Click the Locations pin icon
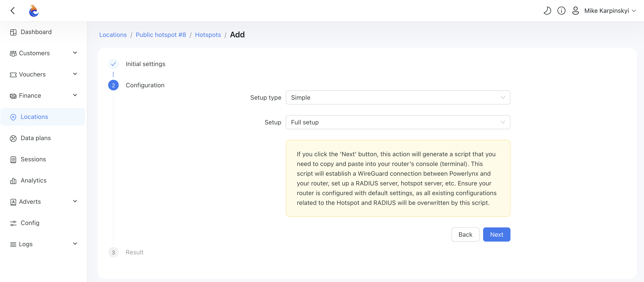The image size is (644, 282). click(x=13, y=117)
